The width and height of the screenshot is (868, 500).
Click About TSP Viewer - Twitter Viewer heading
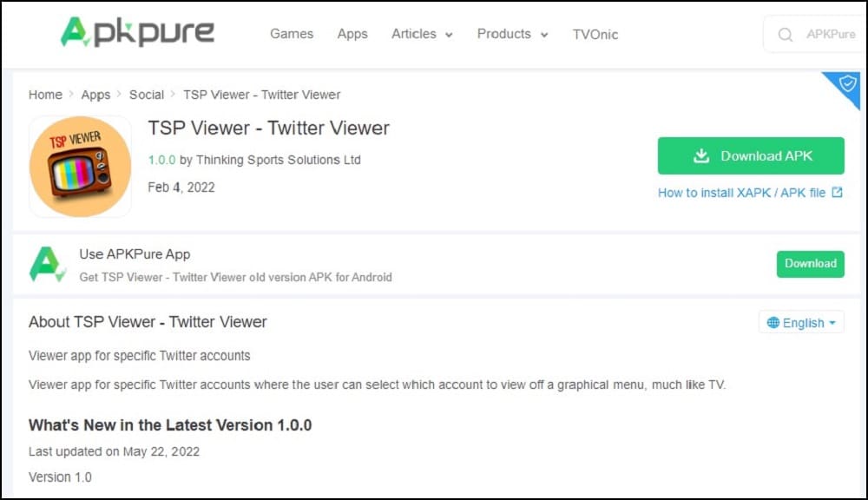(x=148, y=322)
